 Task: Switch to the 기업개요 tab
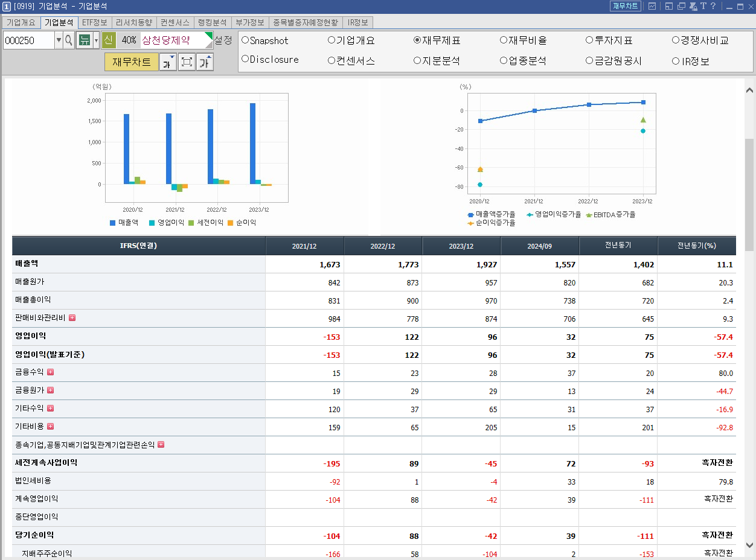[x=21, y=22]
